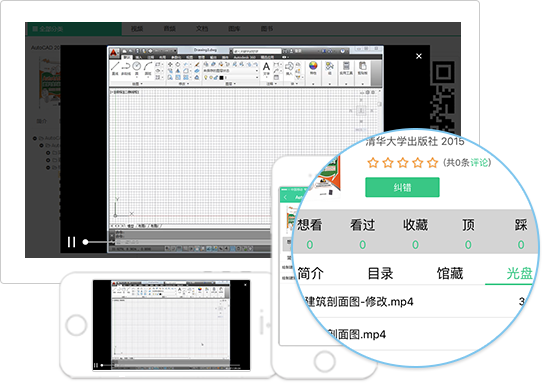Open the 简介 tab in magnified view
The height and width of the screenshot is (383, 542).
tap(310, 273)
